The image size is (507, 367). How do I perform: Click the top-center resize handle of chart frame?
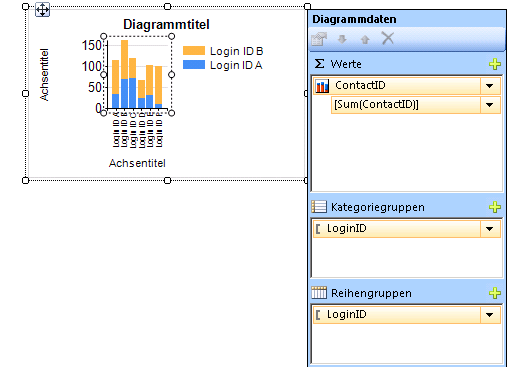pyautogui.click(x=168, y=6)
